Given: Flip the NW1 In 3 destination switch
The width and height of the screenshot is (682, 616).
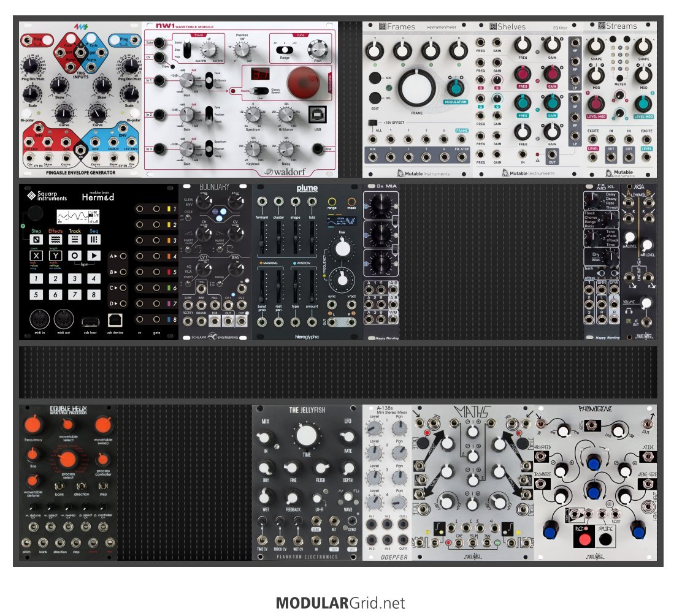Looking at the screenshot, I should coord(209,148).
